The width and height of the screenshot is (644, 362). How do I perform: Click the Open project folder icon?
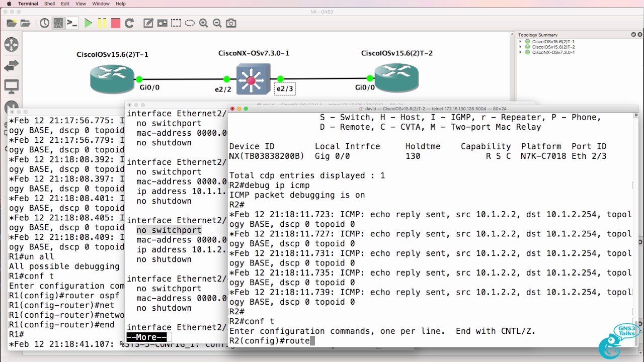pyautogui.click(x=25, y=23)
